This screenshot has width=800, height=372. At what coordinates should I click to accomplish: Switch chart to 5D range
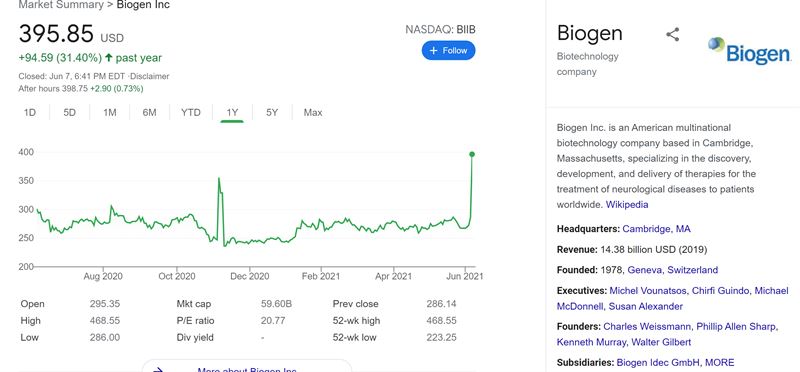69,112
